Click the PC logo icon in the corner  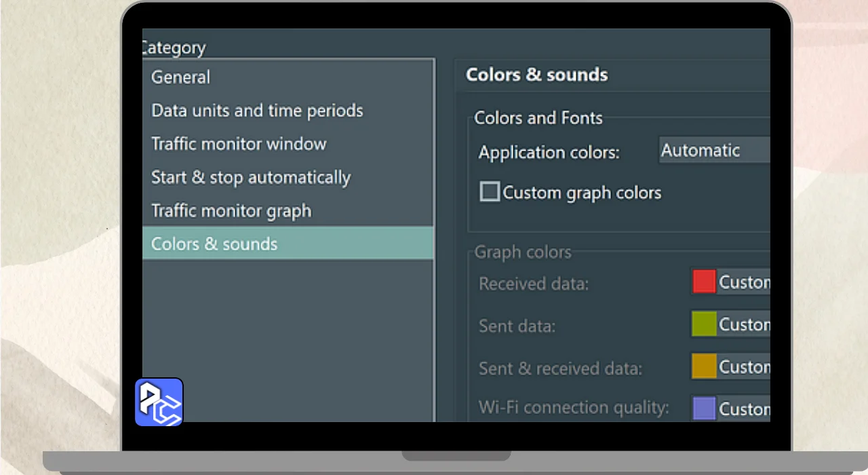click(x=159, y=402)
